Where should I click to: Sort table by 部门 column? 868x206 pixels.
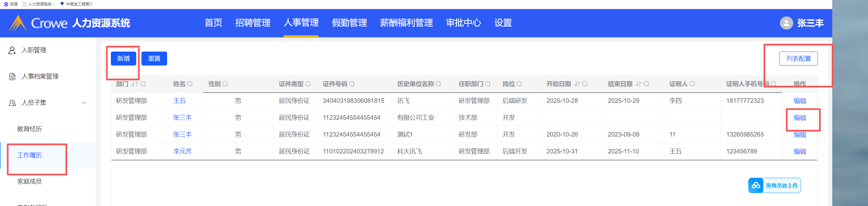135,84
